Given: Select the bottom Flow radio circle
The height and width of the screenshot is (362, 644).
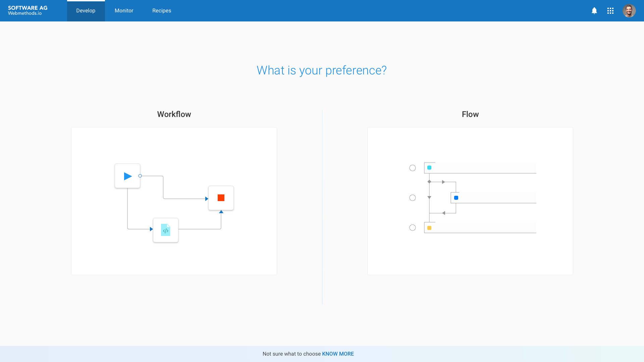Looking at the screenshot, I should [x=413, y=228].
